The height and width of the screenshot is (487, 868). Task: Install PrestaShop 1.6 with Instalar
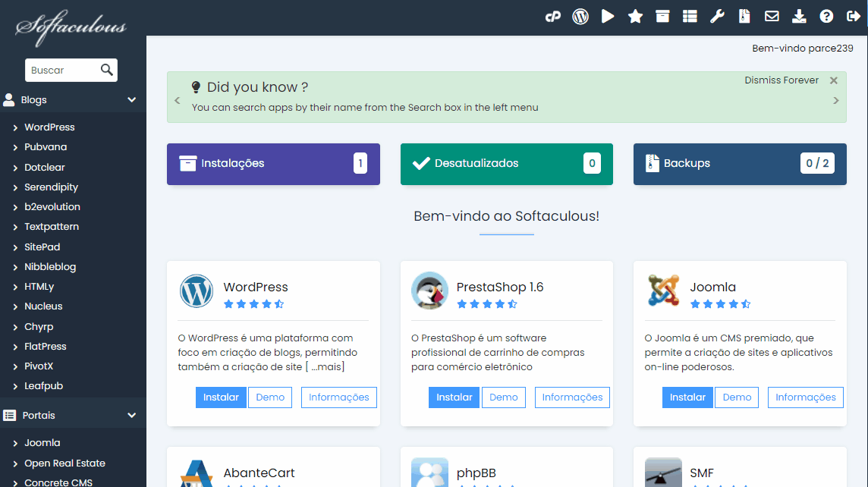tap(454, 397)
